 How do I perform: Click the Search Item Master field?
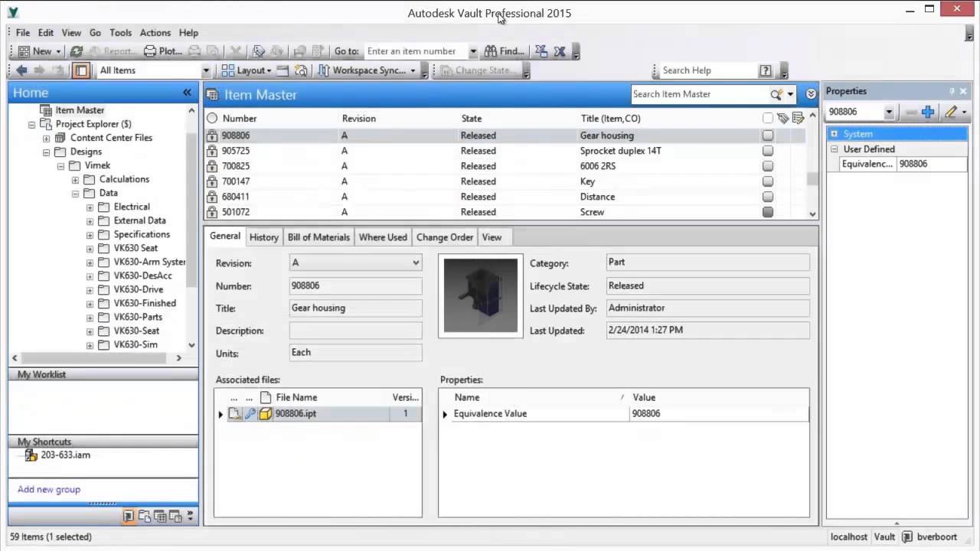(700, 94)
